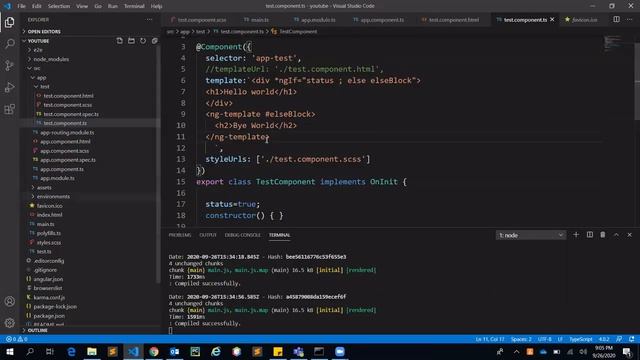640x360 pixels.
Task: Open the View menu
Action: point(82,6)
